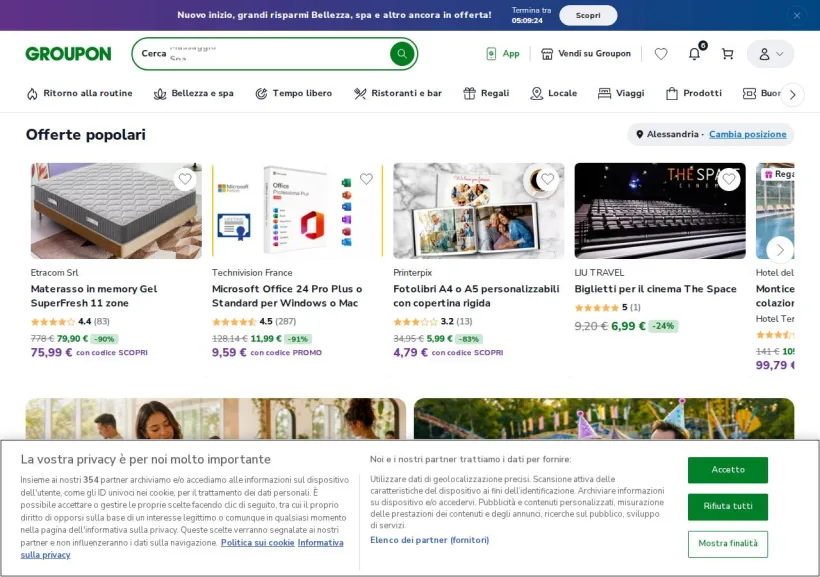This screenshot has height=577, width=820.
Task: Favorite the Materasso memory Gel deal
Action: click(x=185, y=179)
